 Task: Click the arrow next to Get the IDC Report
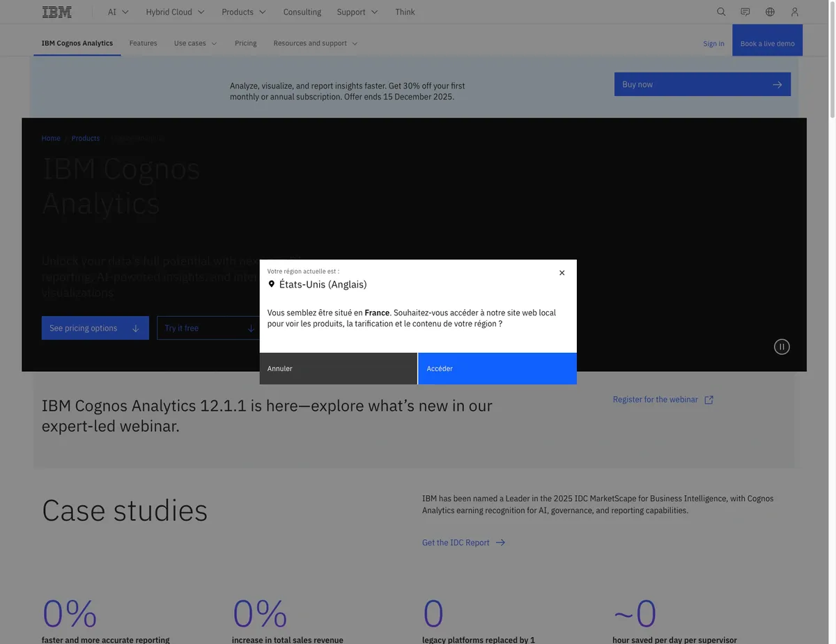point(500,542)
